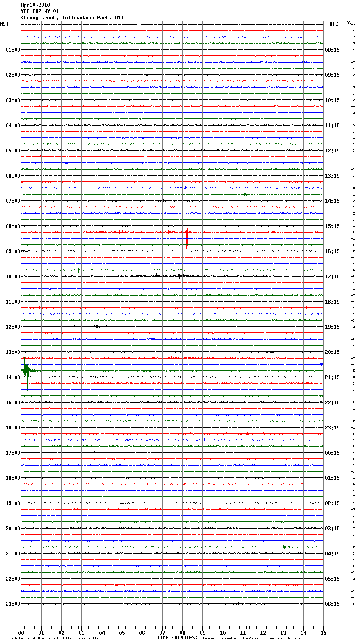This screenshot has height=644, width=357.
Task: Select the 21:00 MST time label
Action: point(13,554)
